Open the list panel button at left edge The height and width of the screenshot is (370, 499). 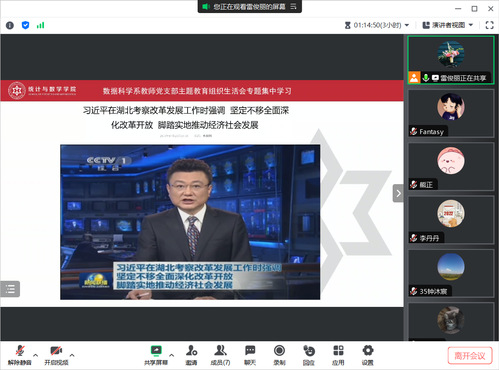pyautogui.click(x=10, y=289)
